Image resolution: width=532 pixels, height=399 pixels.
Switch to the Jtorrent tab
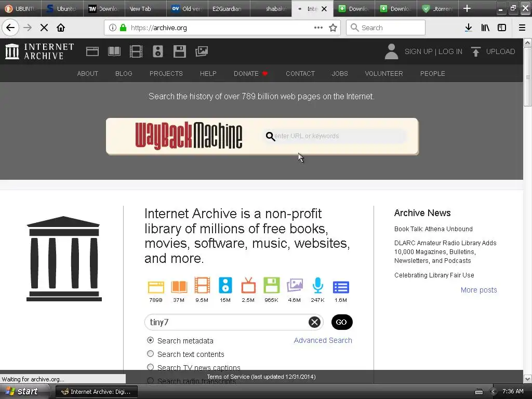[437, 8]
